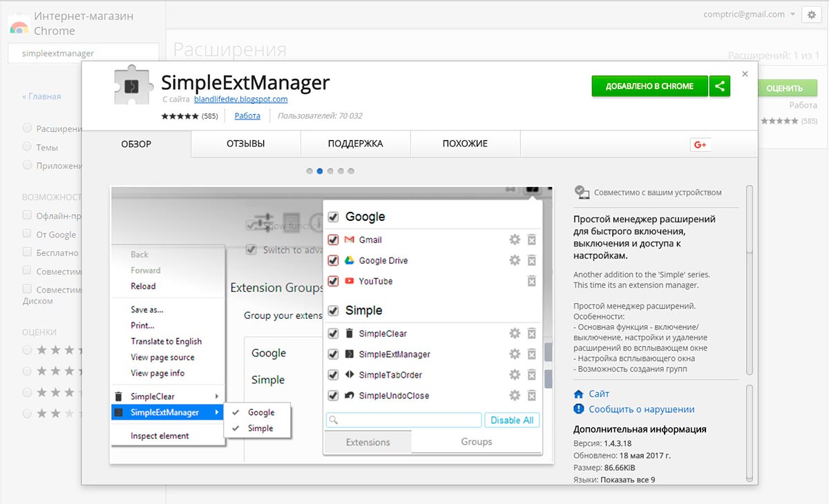The height and width of the screenshot is (504, 829).
Task: Click YouTube trash icon in screenshot
Action: tap(532, 281)
